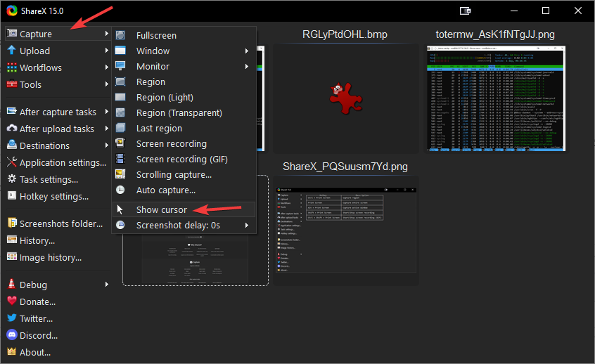Viewport: 595px width, 364px height.
Task: Click the Debug traffic cone icon
Action: pos(12,284)
